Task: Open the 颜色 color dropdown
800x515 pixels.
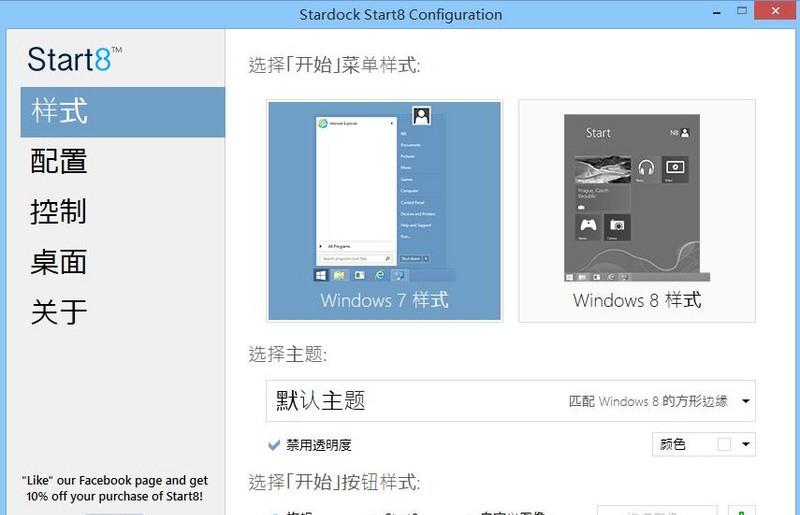Action: (704, 444)
